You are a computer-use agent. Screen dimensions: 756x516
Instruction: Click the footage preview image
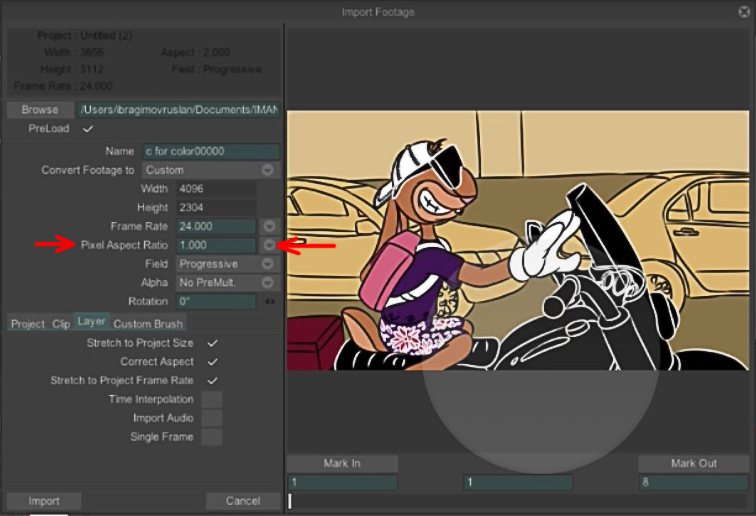(x=518, y=241)
